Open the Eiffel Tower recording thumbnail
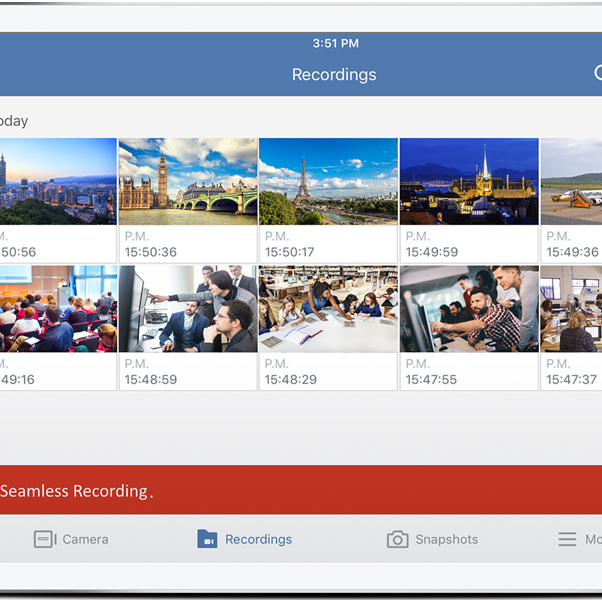Image resolution: width=602 pixels, height=600 pixels. pos(328,181)
